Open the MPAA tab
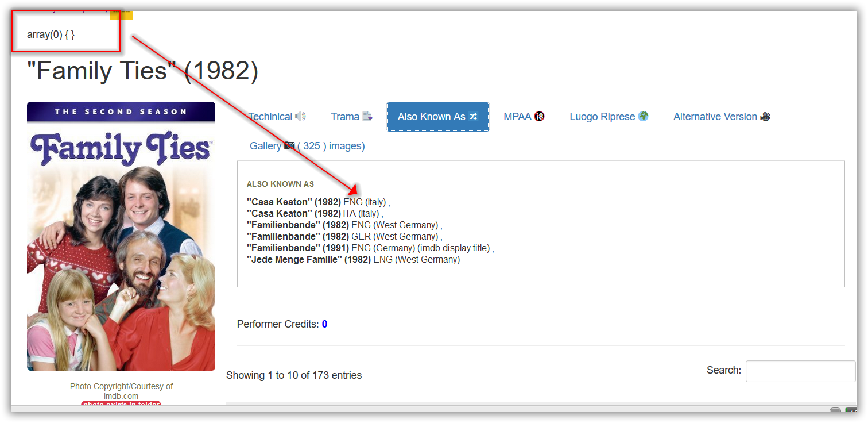Image resolution: width=868 pixels, height=423 pixels. click(x=524, y=117)
